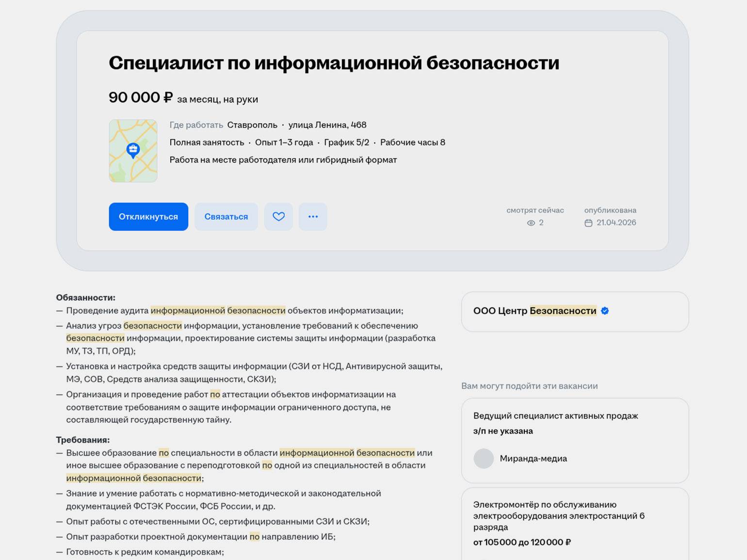Click the blue verified badge of company
This screenshot has width=747, height=560.
tap(605, 311)
